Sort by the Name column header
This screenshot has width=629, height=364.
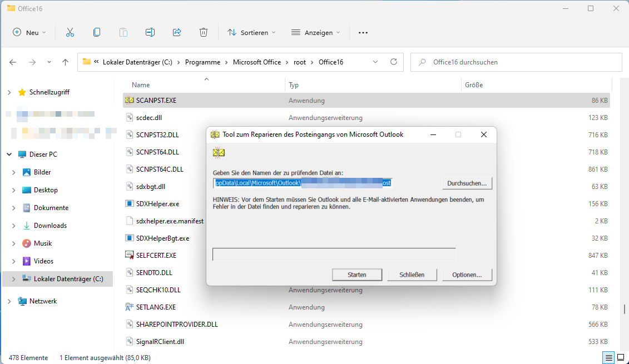point(140,85)
